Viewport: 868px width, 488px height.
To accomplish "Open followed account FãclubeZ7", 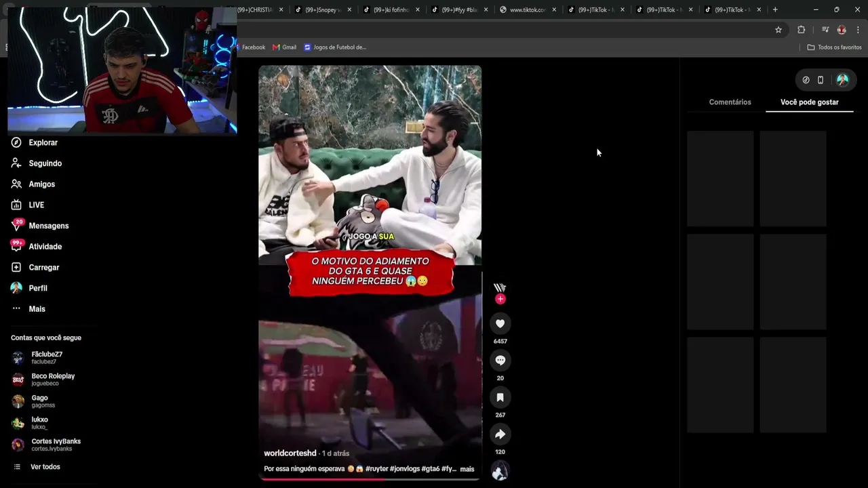I will click(x=46, y=358).
